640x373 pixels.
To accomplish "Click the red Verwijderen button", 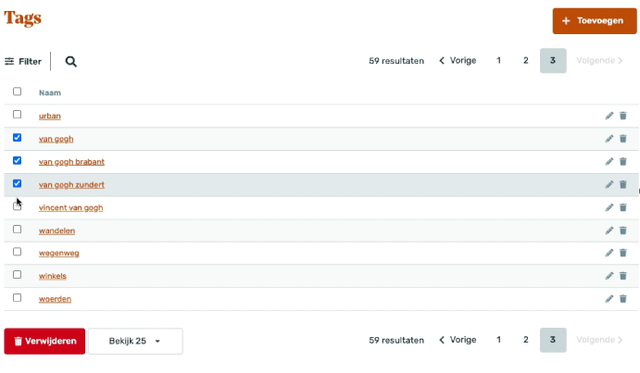I will 44,341.
